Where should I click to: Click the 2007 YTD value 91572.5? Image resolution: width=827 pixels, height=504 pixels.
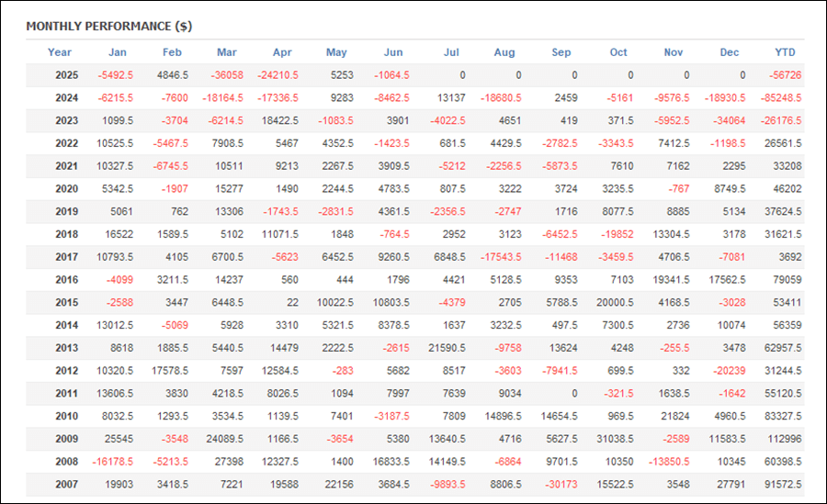coord(783,484)
